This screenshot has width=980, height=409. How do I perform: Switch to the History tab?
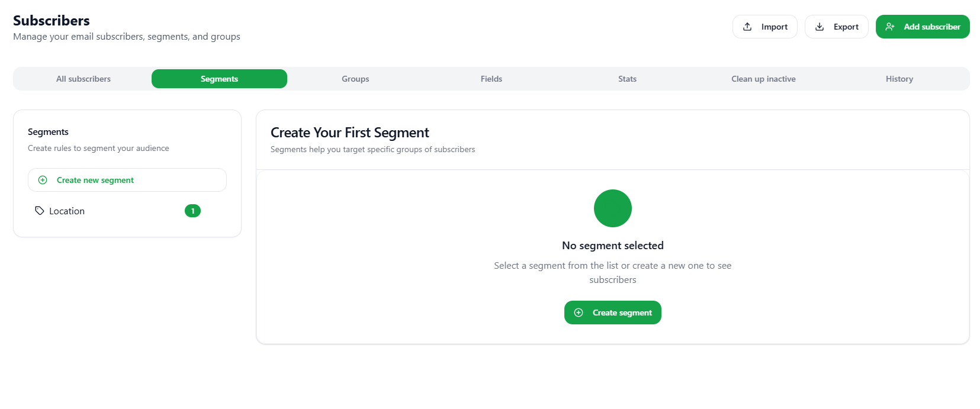(899, 79)
